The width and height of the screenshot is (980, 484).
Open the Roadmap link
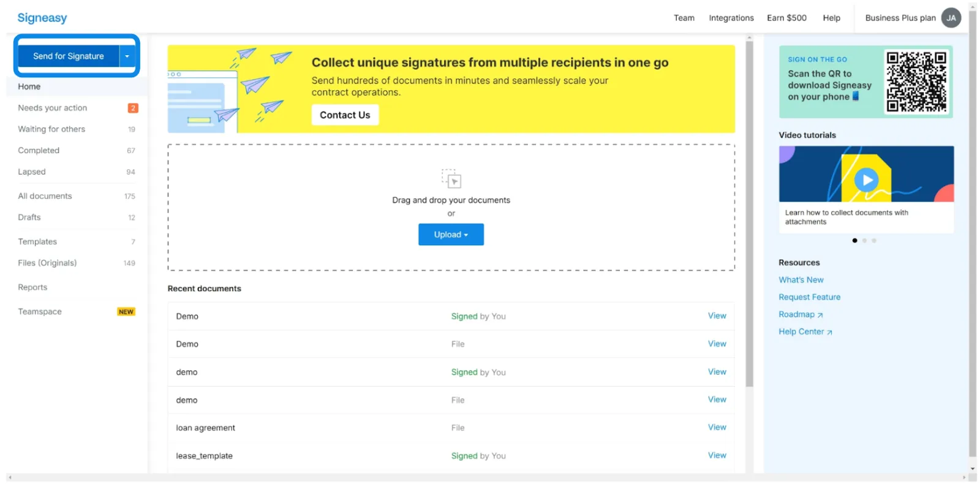796,314
